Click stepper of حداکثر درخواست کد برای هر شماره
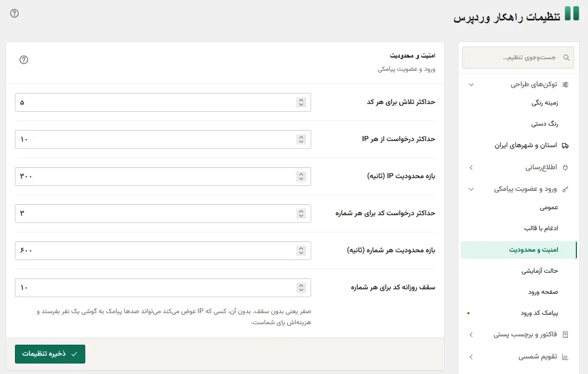 pyautogui.click(x=301, y=214)
